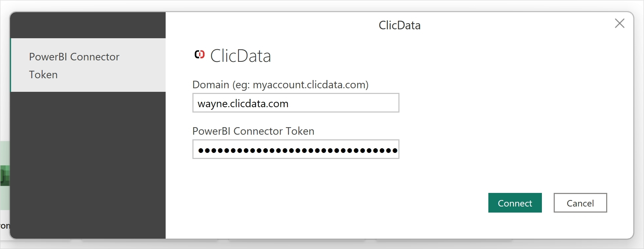Screen dimensions: 644x249
Task: Click the dark empty sidebar area below the tab
Action: [x=88, y=164]
